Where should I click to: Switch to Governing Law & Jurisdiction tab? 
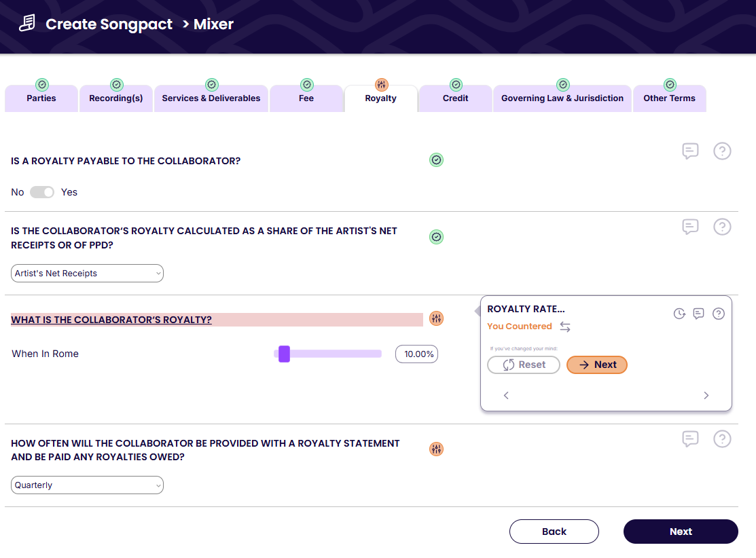[x=562, y=98]
